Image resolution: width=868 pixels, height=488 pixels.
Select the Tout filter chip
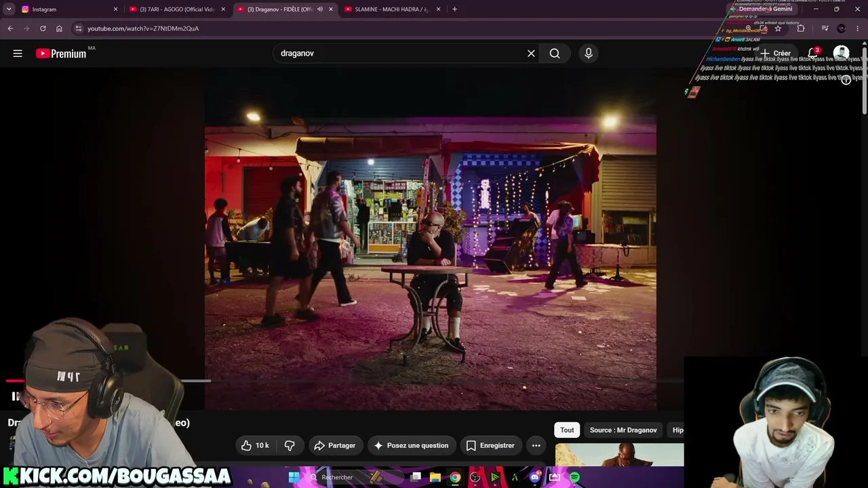[x=567, y=430]
